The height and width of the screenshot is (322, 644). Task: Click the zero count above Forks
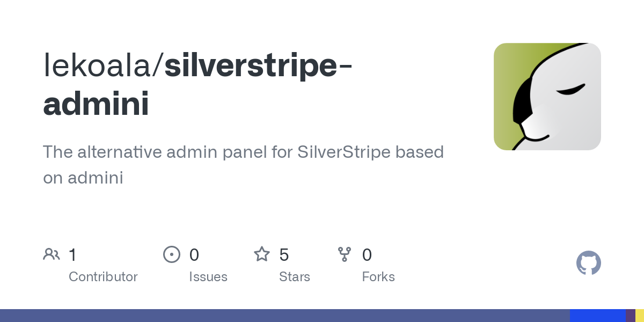point(367,254)
